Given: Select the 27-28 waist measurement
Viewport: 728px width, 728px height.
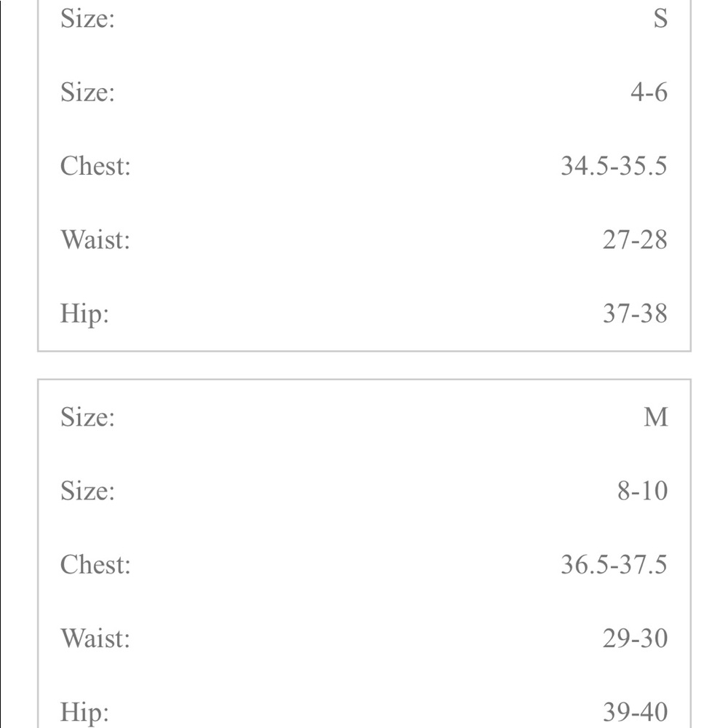Looking at the screenshot, I should 635,240.
